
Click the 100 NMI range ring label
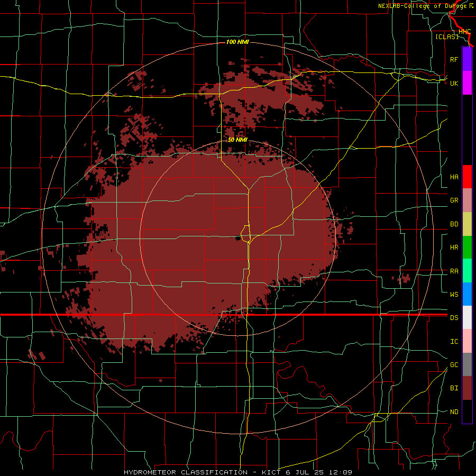click(237, 42)
